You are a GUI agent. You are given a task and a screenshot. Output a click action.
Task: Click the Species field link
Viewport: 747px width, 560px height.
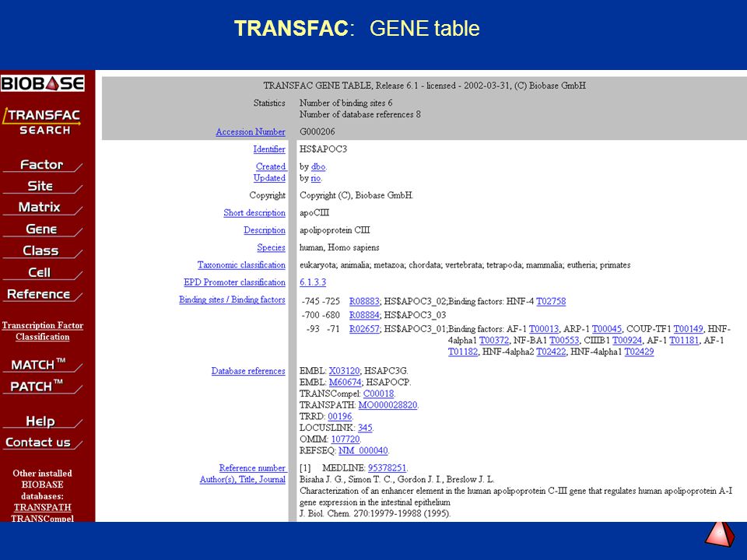(x=271, y=247)
